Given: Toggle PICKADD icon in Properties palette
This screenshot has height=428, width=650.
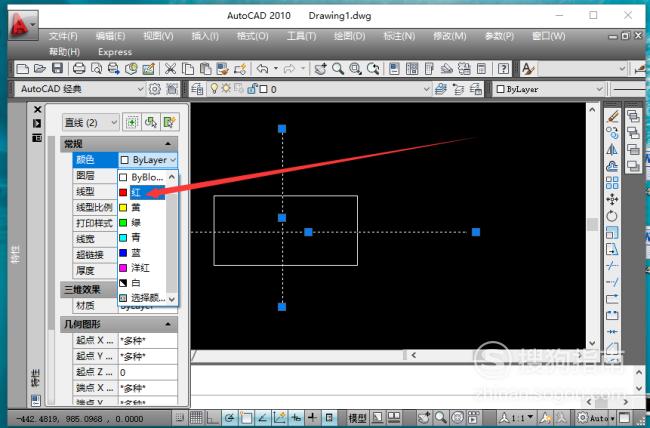Looking at the screenshot, I should click(x=132, y=122).
